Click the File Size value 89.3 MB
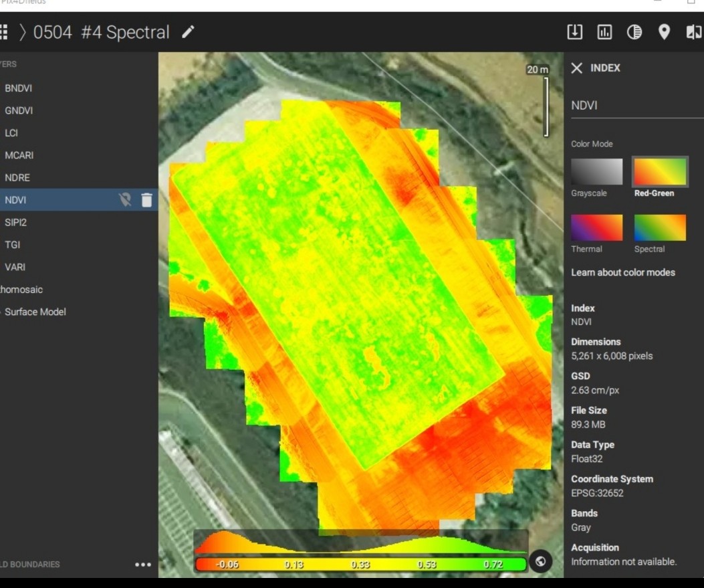The height and width of the screenshot is (588, 704). (588, 425)
